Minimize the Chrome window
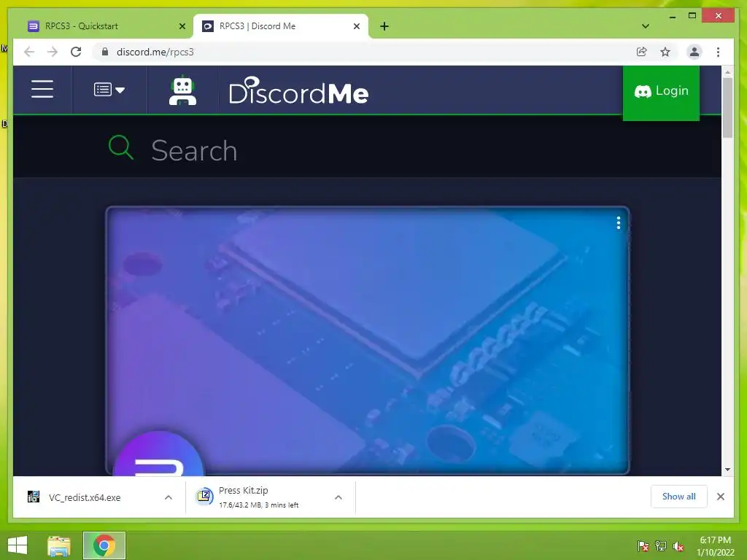This screenshot has width=747, height=560. [x=672, y=16]
